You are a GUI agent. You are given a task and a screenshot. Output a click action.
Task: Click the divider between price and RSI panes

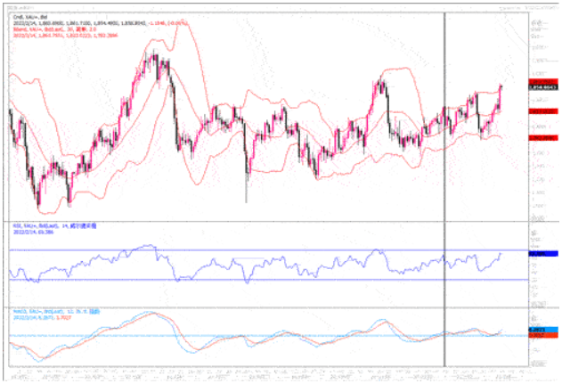[267, 219]
